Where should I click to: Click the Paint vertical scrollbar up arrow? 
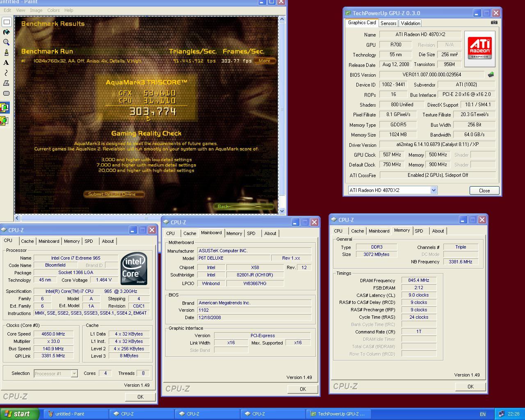tap(282, 19)
